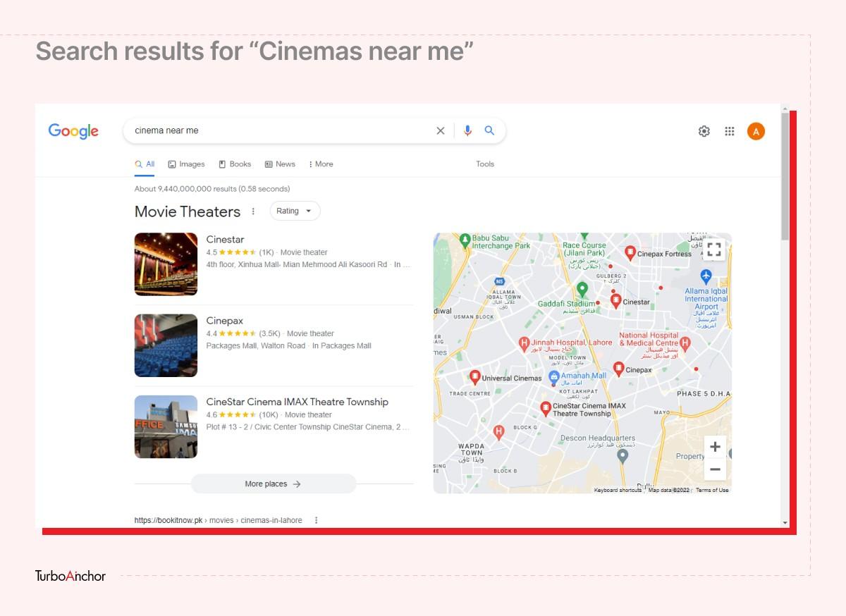Click Cinepax blue seats thumbnail

[x=166, y=345]
